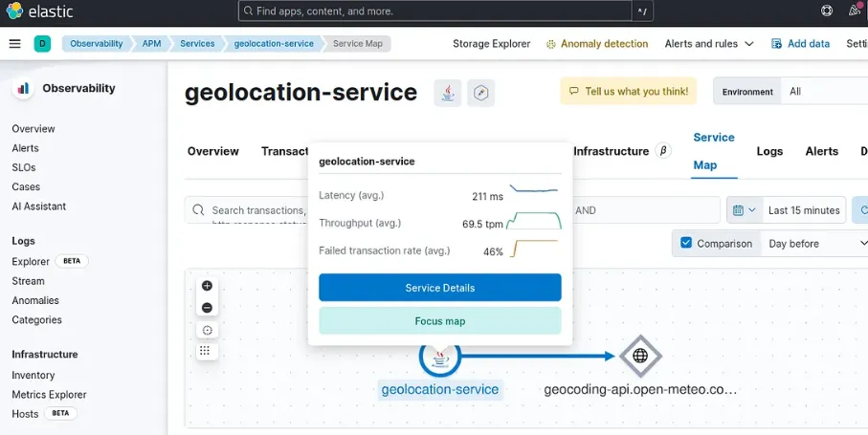Select the geolocation-service Java node
Image resolution: width=868 pixels, height=435 pixels.
[440, 359]
